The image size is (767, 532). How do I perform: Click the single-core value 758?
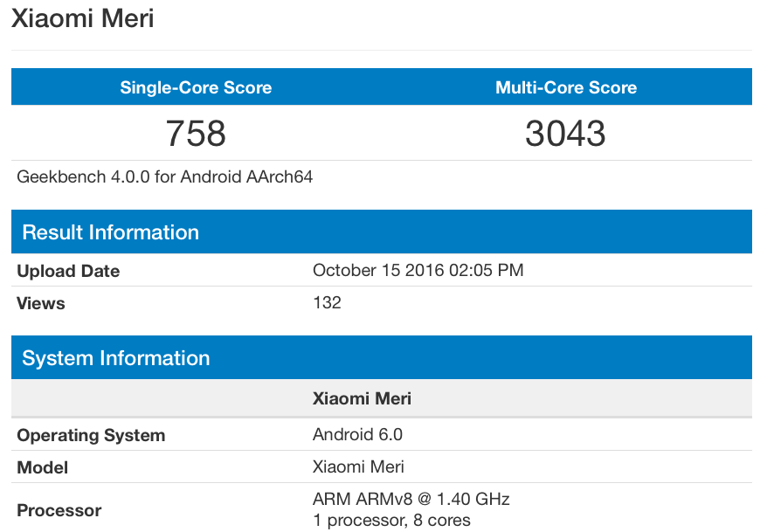(x=196, y=133)
